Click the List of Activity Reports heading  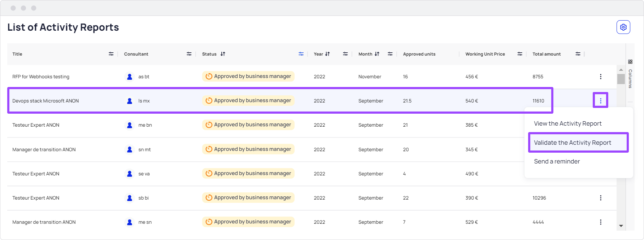pyautogui.click(x=63, y=27)
